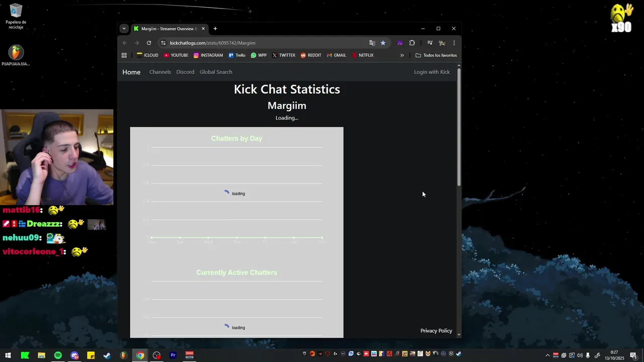Open the Trello bookmark
This screenshot has height=362, width=644.
(x=237, y=55)
